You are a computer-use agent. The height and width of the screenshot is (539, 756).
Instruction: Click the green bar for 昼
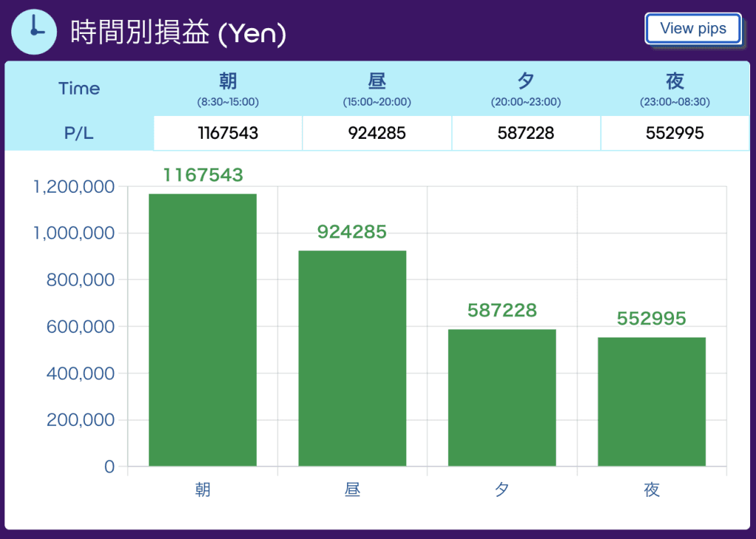352,358
